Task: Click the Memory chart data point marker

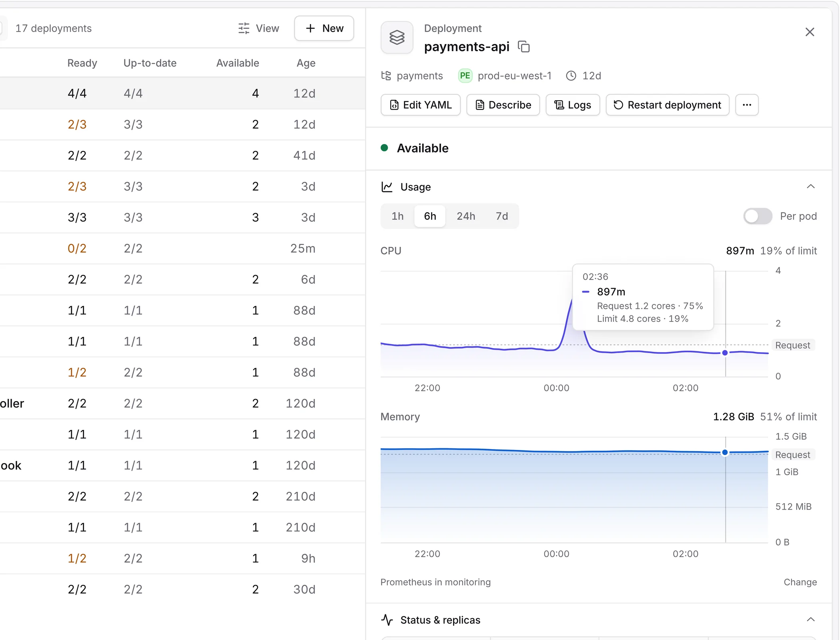Action: tap(725, 452)
